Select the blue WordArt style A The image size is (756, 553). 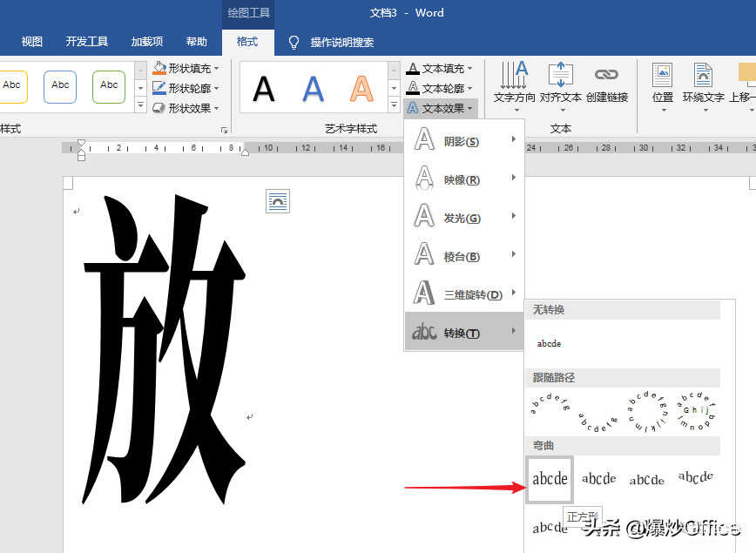point(313,88)
